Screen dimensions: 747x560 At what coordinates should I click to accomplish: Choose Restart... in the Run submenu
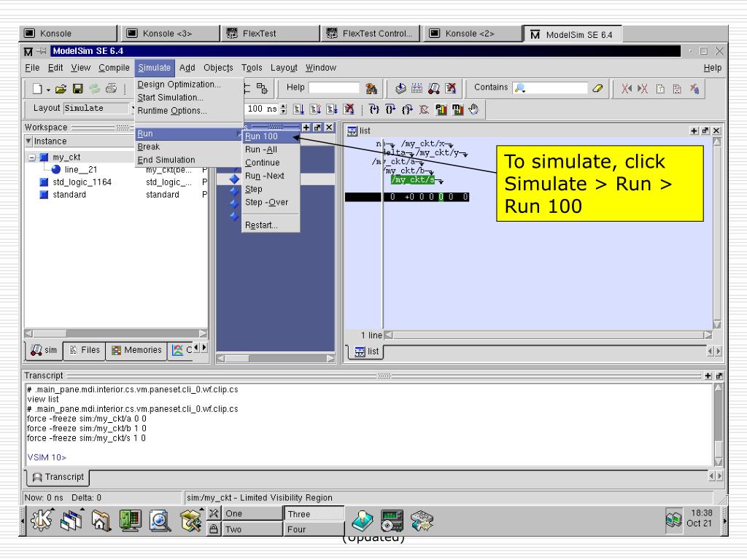271,225
